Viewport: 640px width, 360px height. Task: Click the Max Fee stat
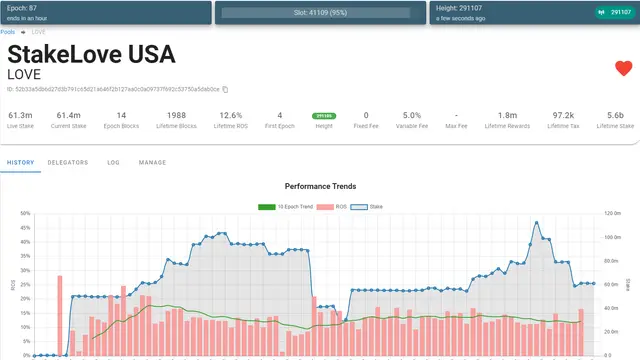click(456, 120)
